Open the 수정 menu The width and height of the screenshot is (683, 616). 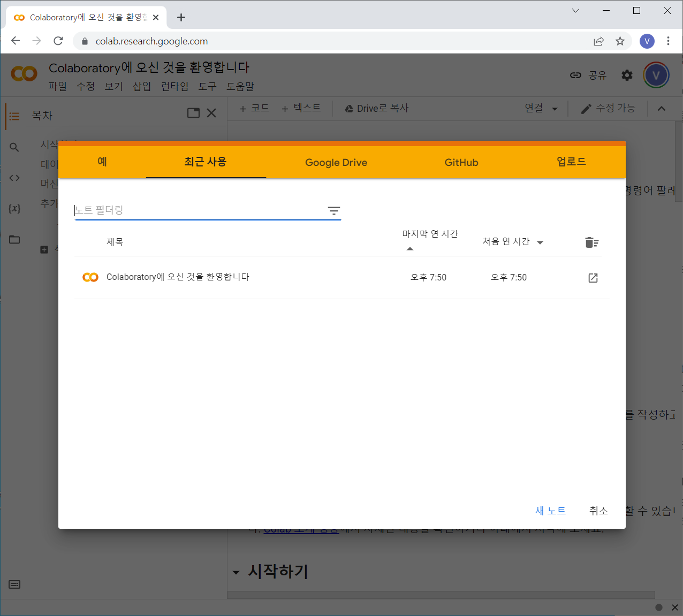click(x=86, y=86)
